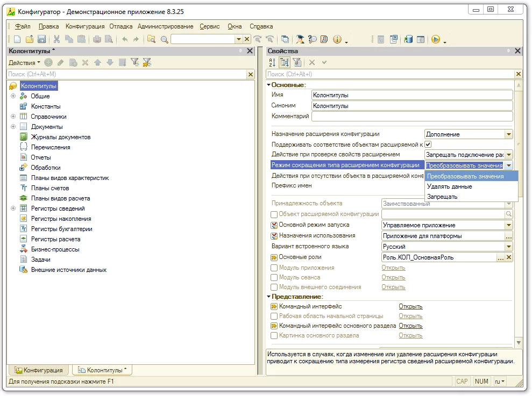Image resolution: width=532 pixels, height=396 pixels.
Task: Click inside the Комментарий input field
Action: [412, 117]
